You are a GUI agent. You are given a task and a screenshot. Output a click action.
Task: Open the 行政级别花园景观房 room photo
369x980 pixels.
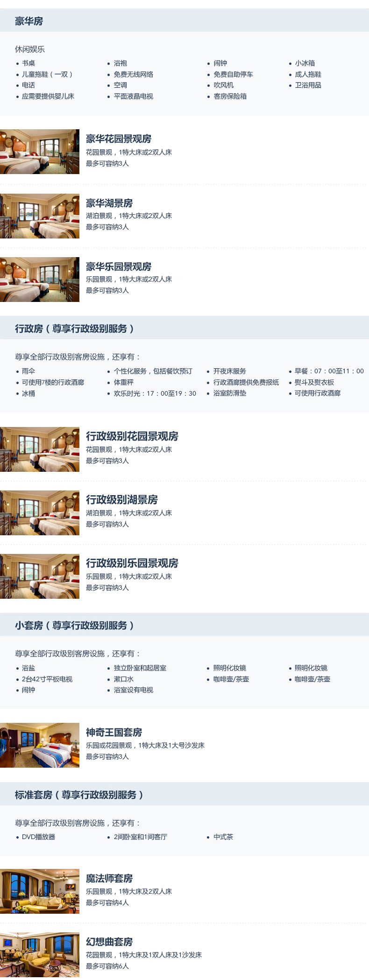coord(40,449)
